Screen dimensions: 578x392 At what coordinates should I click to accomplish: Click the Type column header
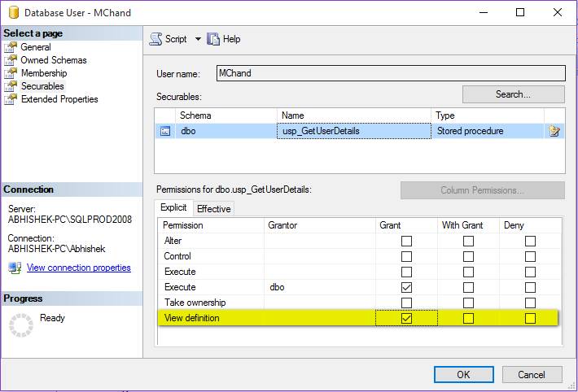[x=488, y=115]
